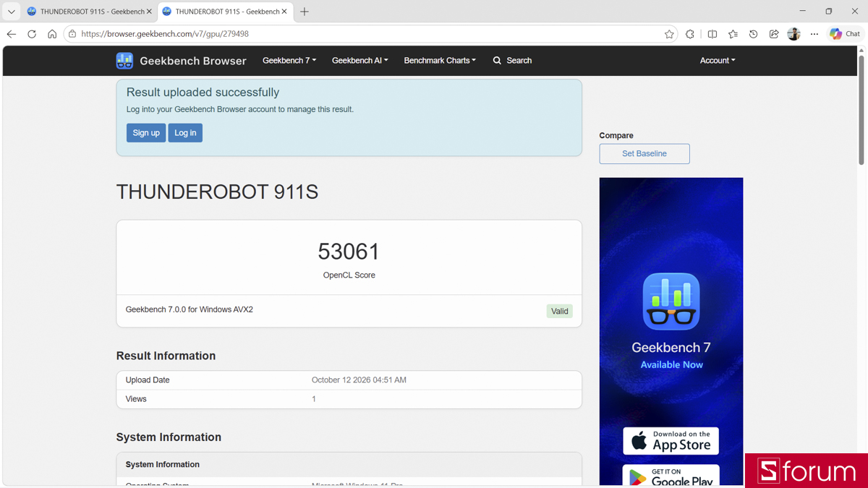Open the Favorites list icon
The height and width of the screenshot is (488, 868).
(733, 34)
